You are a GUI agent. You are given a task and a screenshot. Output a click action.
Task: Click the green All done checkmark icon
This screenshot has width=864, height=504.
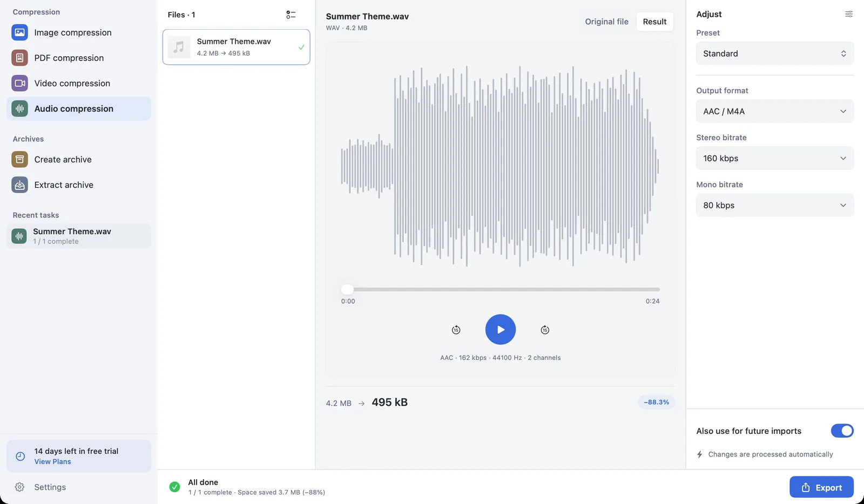pyautogui.click(x=174, y=487)
